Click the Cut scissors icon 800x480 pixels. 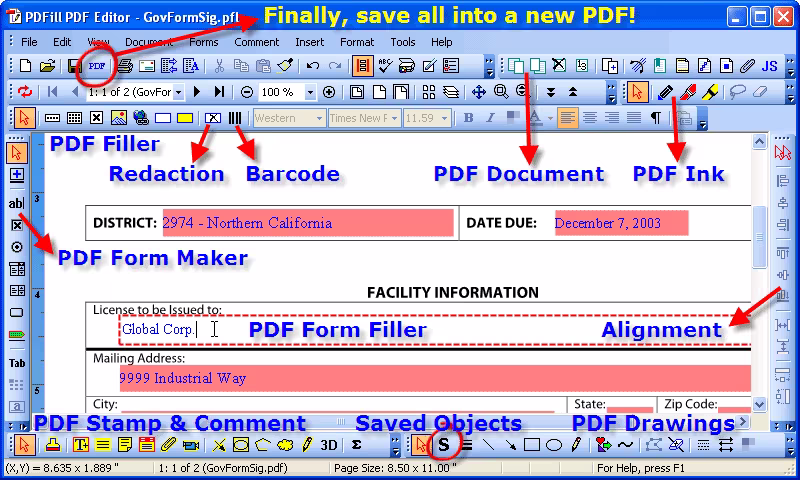coord(219,66)
